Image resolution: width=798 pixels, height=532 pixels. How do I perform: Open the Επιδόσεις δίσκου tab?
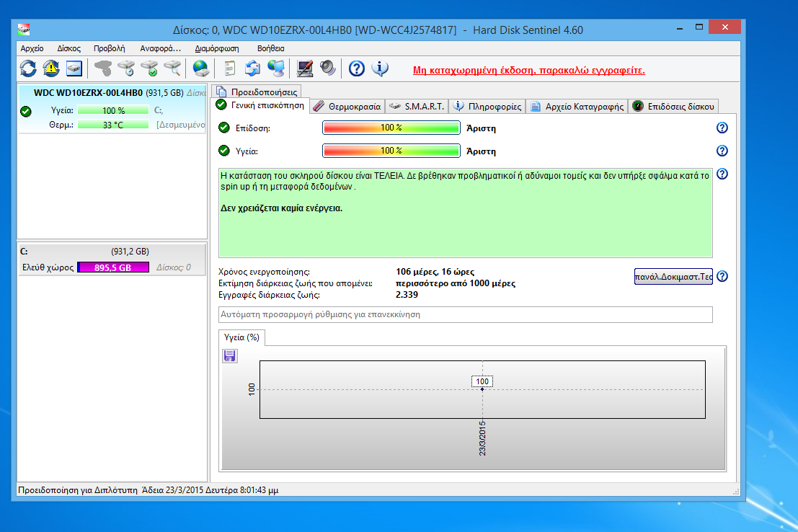click(673, 107)
